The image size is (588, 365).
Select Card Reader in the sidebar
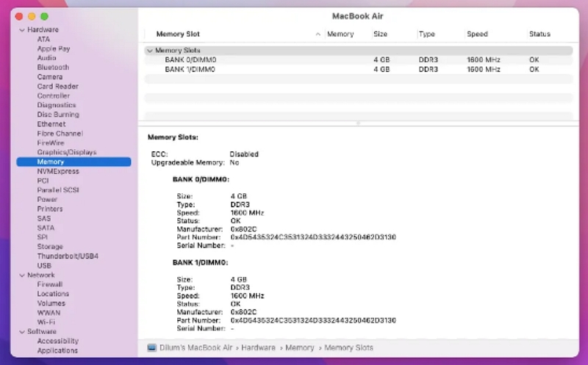pos(58,87)
